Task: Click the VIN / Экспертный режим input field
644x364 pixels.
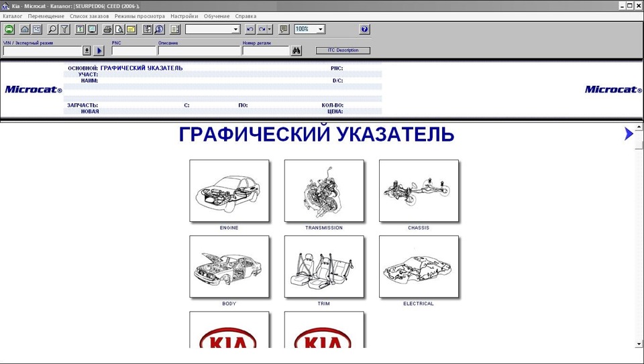Action: click(x=43, y=51)
